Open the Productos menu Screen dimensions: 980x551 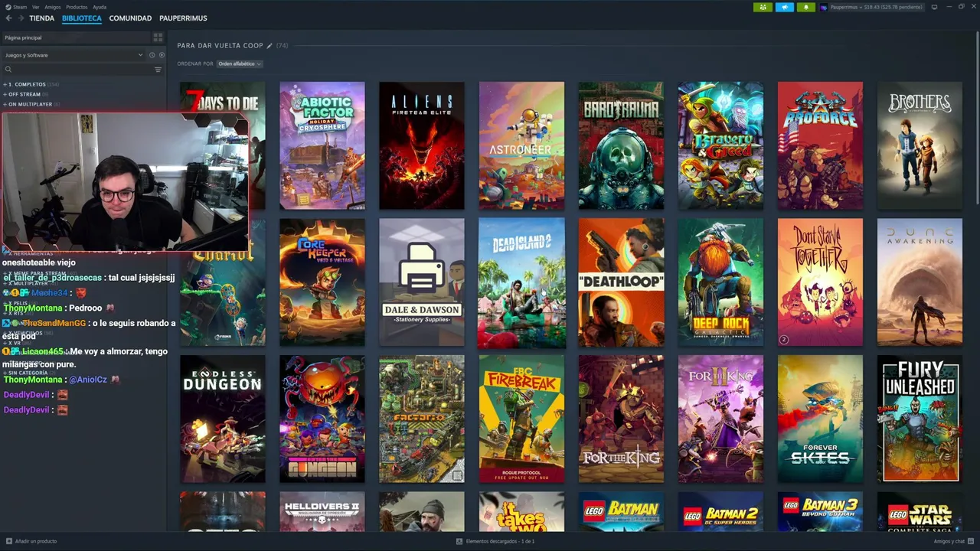(77, 7)
